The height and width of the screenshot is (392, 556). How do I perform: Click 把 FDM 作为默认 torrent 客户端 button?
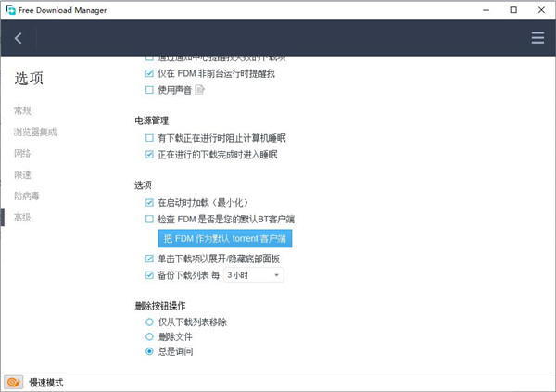pos(225,238)
